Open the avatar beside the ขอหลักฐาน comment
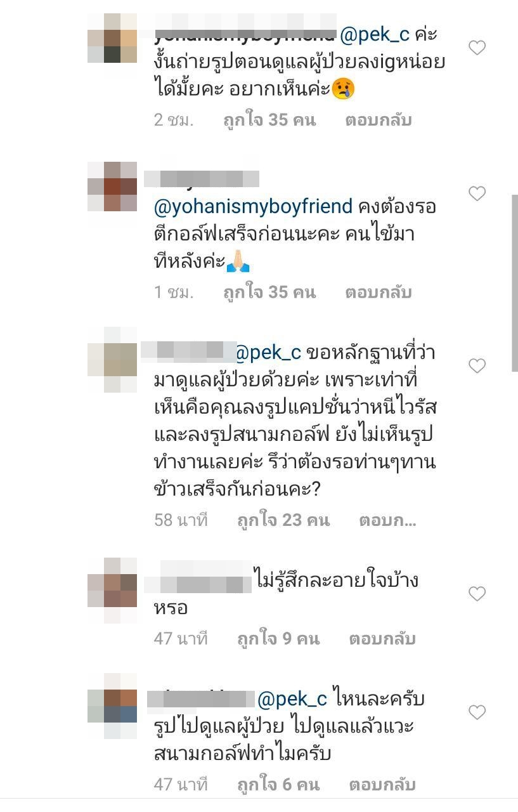The height and width of the screenshot is (812, 518). coord(112,360)
